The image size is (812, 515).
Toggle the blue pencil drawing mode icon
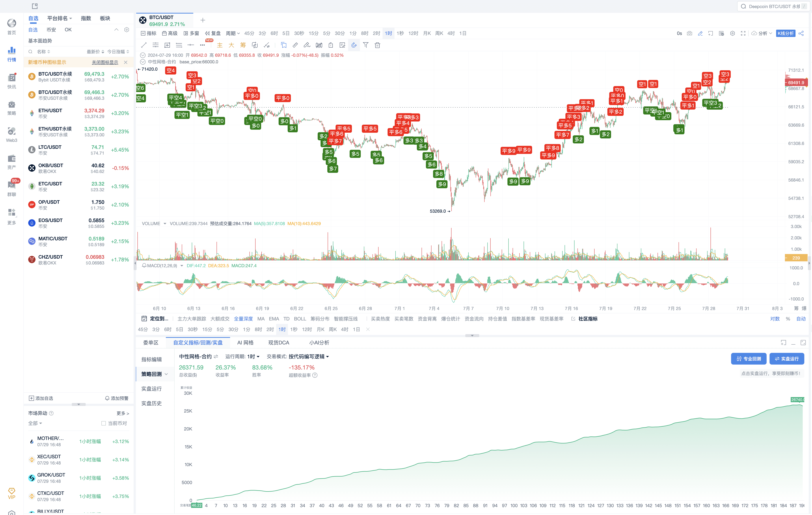click(700, 33)
